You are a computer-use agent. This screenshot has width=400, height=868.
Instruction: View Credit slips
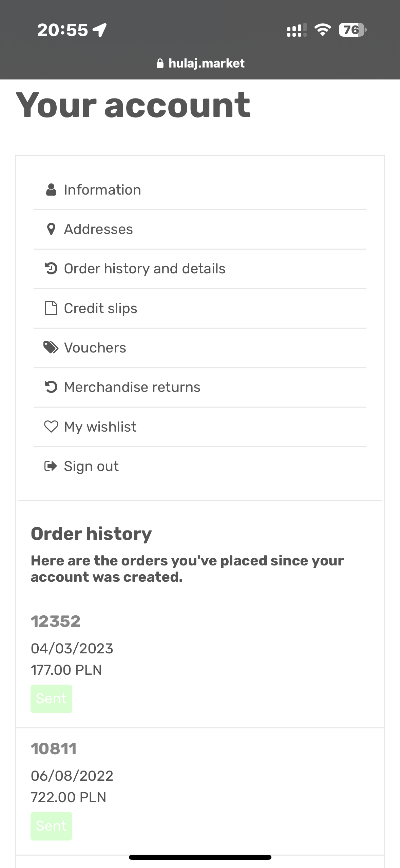[200, 308]
